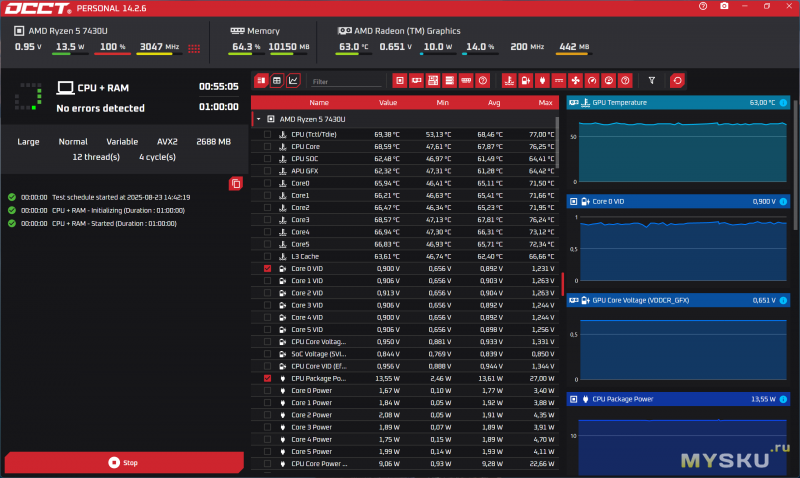Toggle frequency gauge sensor filter
This screenshot has height=478, width=800.
coord(592,81)
